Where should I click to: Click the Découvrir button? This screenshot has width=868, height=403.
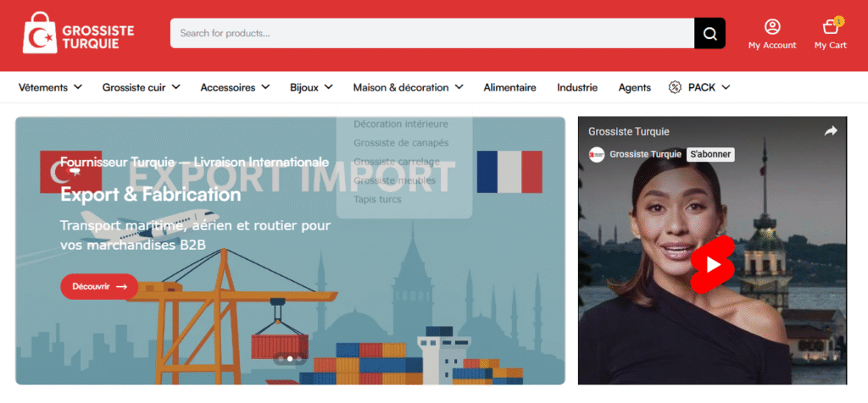click(x=99, y=286)
